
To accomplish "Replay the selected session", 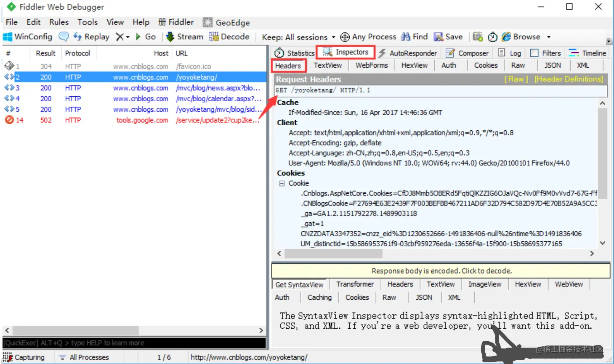I will coord(91,37).
